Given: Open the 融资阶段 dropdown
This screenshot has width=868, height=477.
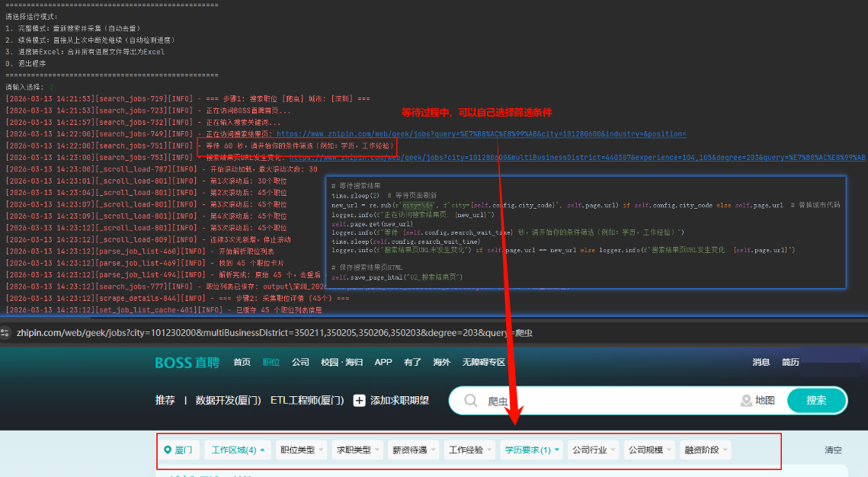Looking at the screenshot, I should pyautogui.click(x=705, y=450).
